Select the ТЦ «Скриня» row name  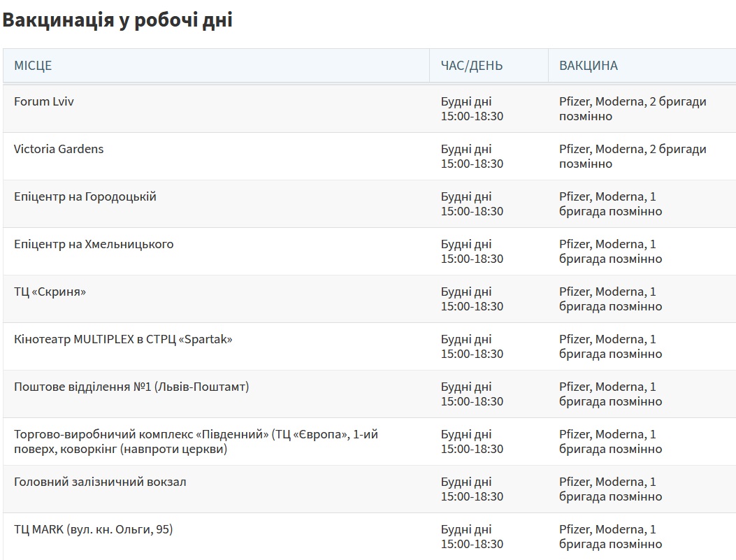pyautogui.click(x=50, y=292)
